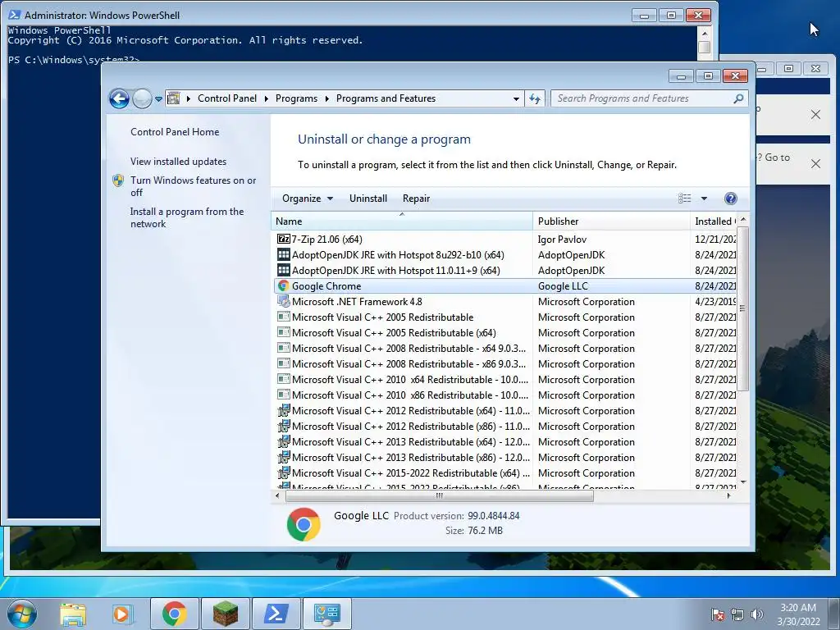840x630 pixels.
Task: Select Visual C++ 2015-2022 Redistributable (x64) row
Action: click(504, 473)
